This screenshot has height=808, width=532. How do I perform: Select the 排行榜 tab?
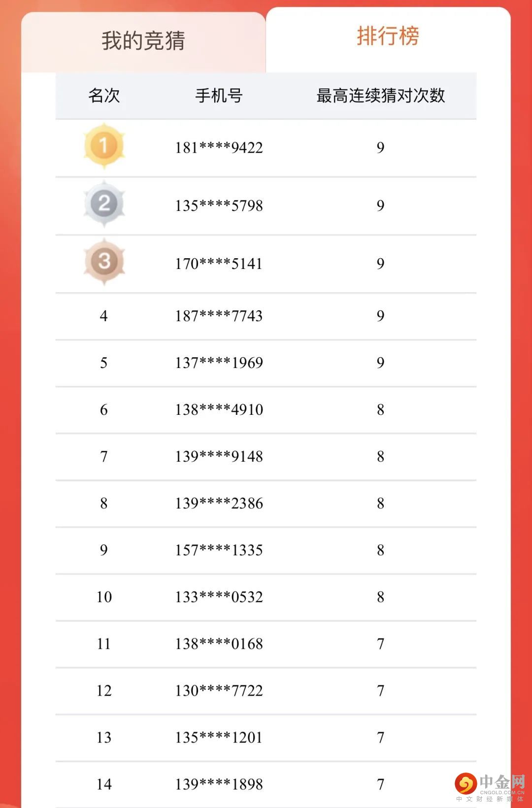pyautogui.click(x=388, y=37)
